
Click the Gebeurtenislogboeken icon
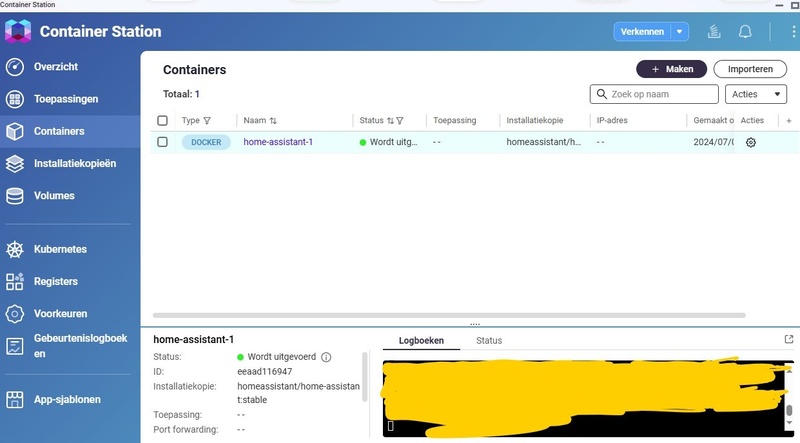15,346
